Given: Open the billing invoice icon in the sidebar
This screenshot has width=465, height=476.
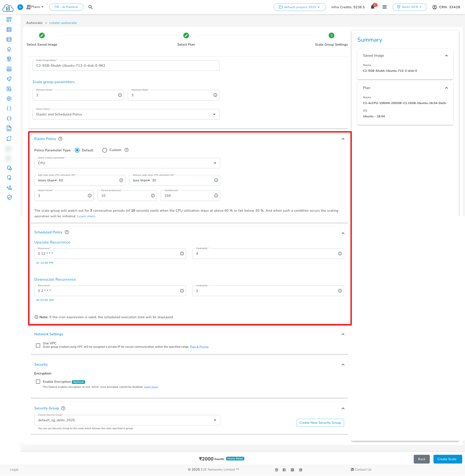Looking at the screenshot, I should click(9, 89).
